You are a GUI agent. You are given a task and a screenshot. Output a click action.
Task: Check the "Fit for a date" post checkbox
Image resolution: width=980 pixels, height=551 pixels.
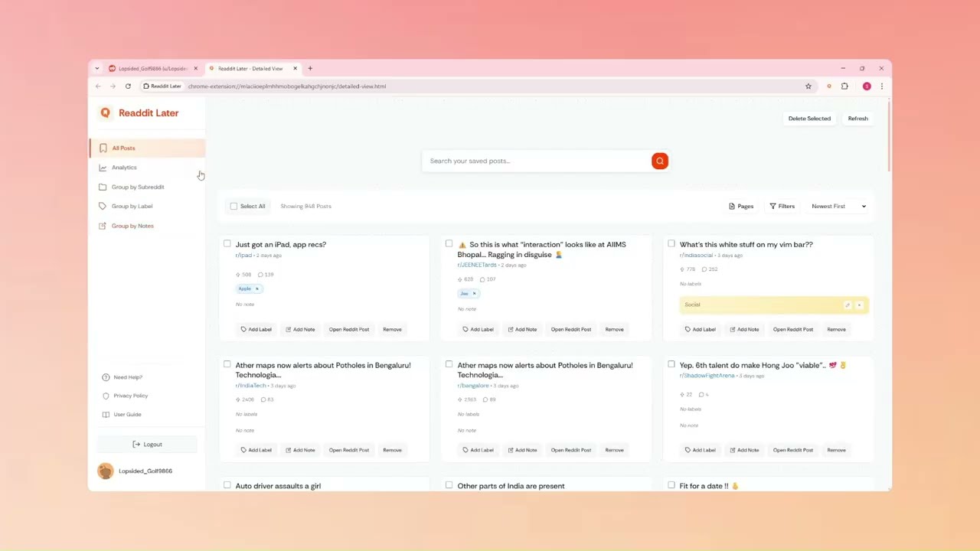coord(671,485)
